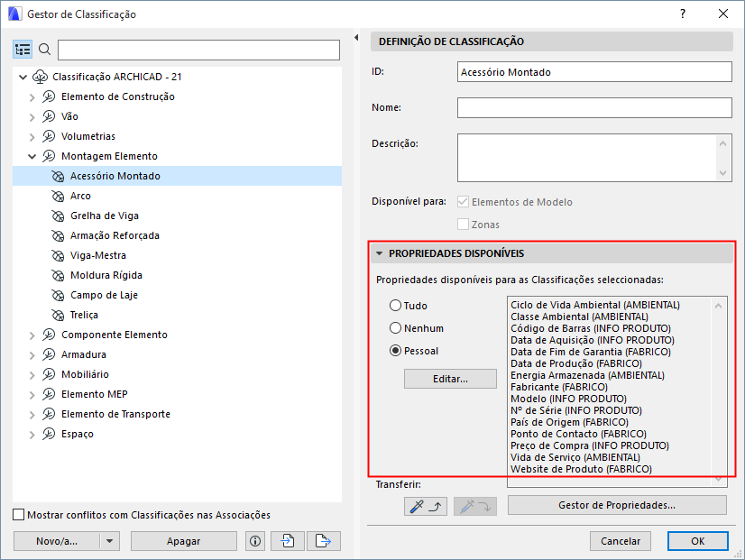The height and width of the screenshot is (560, 745).
Task: Toggle the Zonas checkbox
Action: [x=463, y=225]
